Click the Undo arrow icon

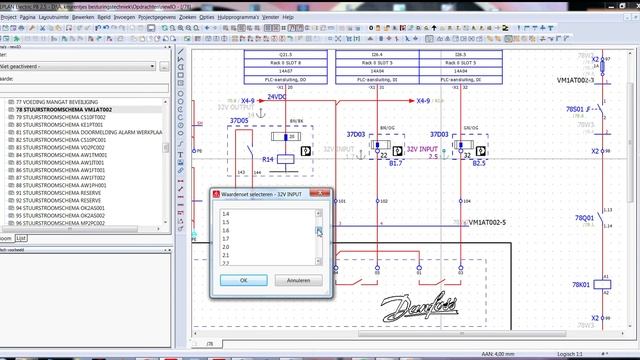point(98,28)
